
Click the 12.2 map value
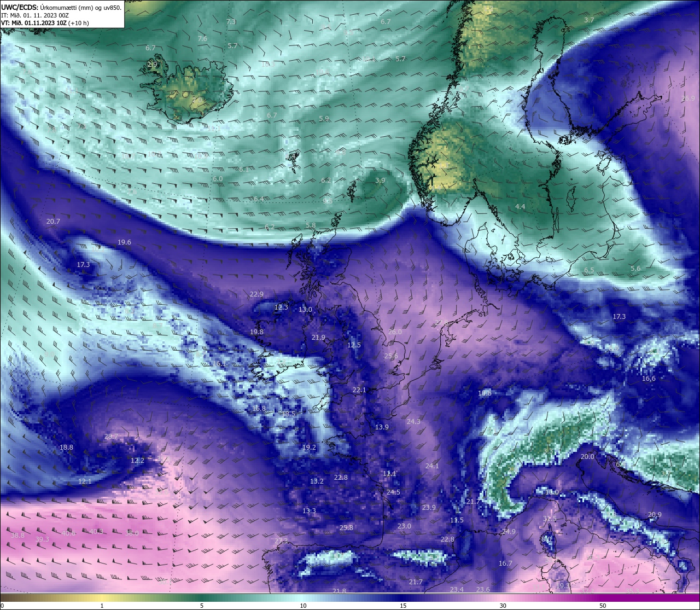point(137,461)
